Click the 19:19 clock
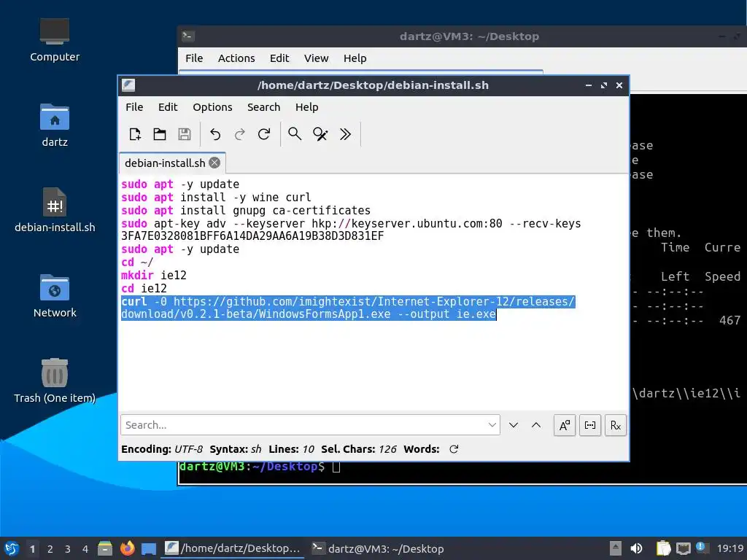 click(729, 548)
